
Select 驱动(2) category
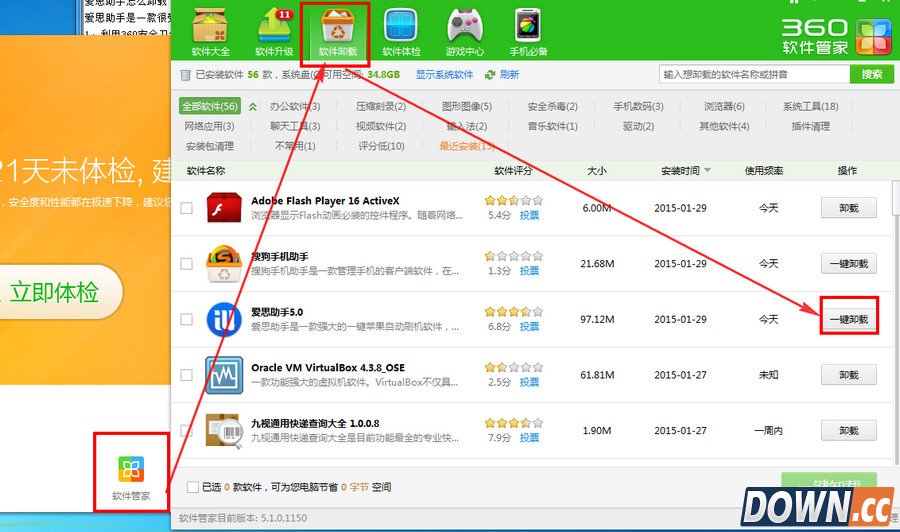click(x=638, y=126)
